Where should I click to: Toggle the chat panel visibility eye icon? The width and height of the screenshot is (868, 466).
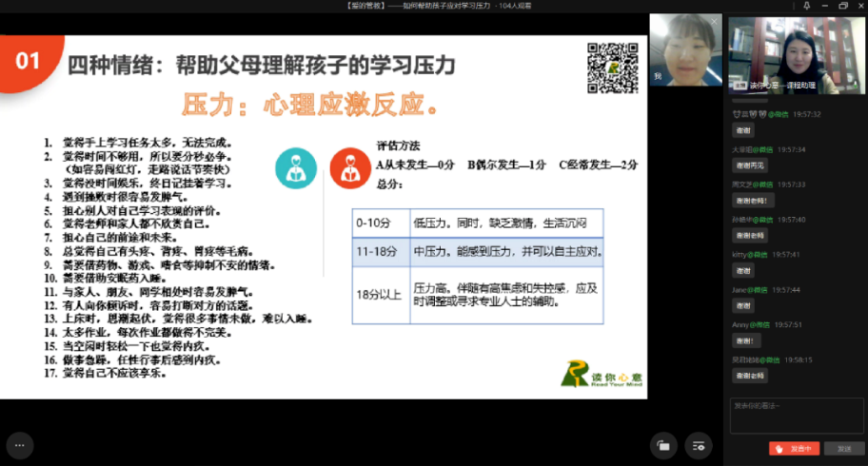700,444
